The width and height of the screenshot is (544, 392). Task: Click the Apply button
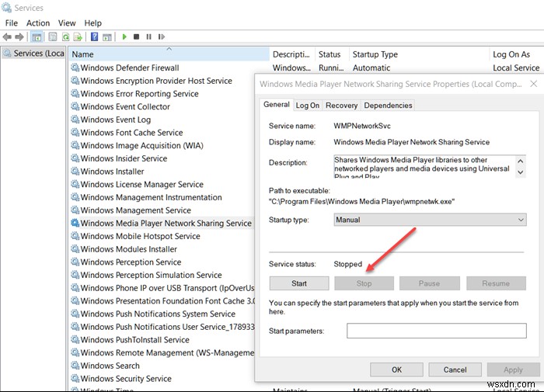tap(513, 369)
